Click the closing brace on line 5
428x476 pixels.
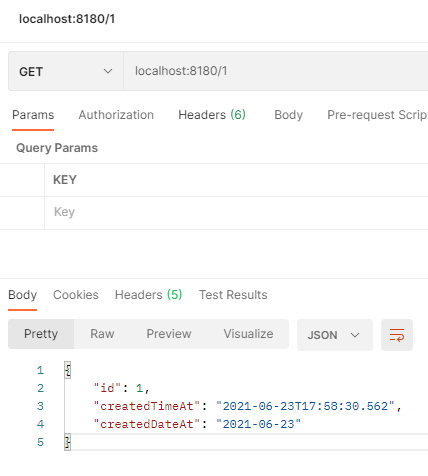click(x=68, y=442)
